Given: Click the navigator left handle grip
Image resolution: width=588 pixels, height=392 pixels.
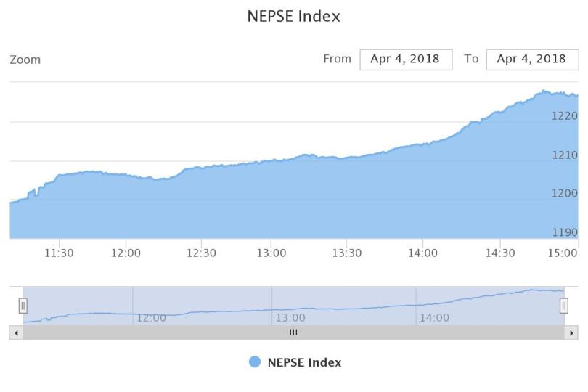Looking at the screenshot, I should pos(23,306).
